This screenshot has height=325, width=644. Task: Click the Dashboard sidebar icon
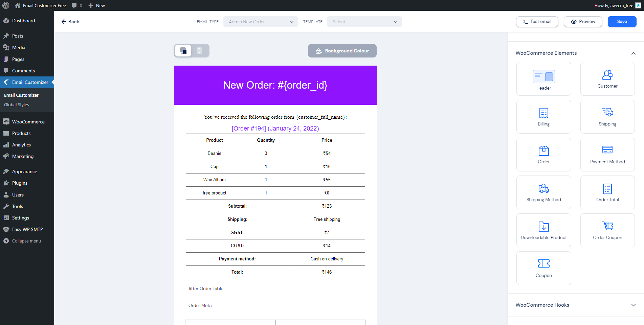point(6,21)
